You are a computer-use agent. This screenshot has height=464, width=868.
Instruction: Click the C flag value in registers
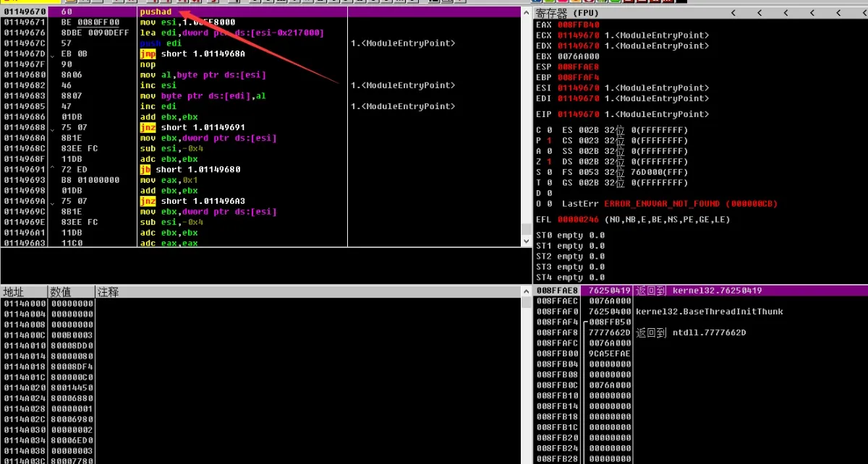pyautogui.click(x=549, y=130)
